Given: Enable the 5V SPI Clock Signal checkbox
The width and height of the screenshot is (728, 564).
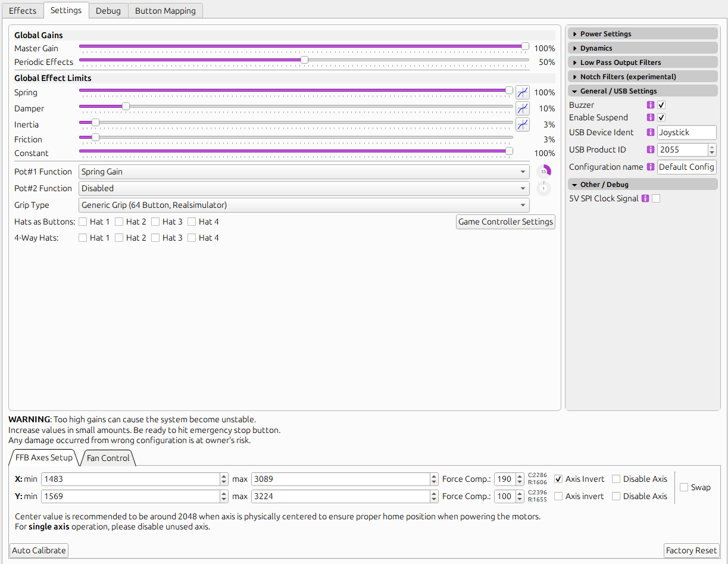Looking at the screenshot, I should pyautogui.click(x=656, y=198).
